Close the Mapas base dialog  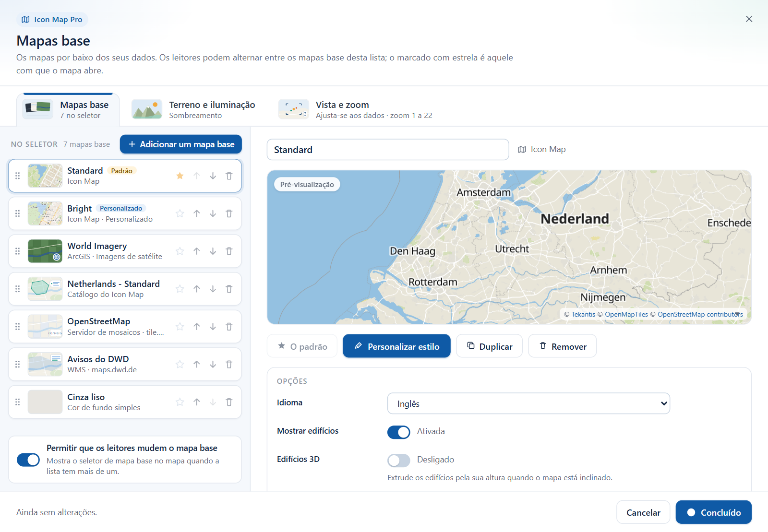749,19
